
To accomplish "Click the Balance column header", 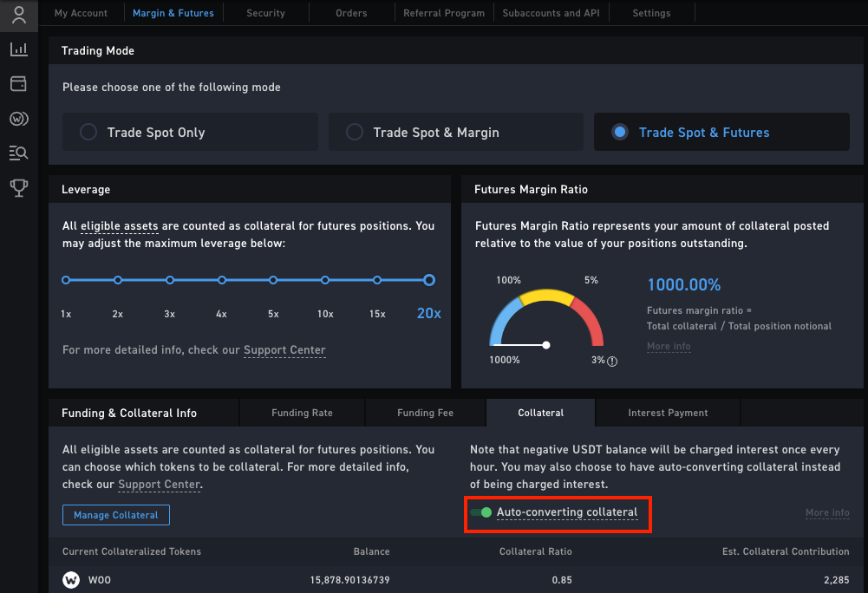I will coord(371,551).
